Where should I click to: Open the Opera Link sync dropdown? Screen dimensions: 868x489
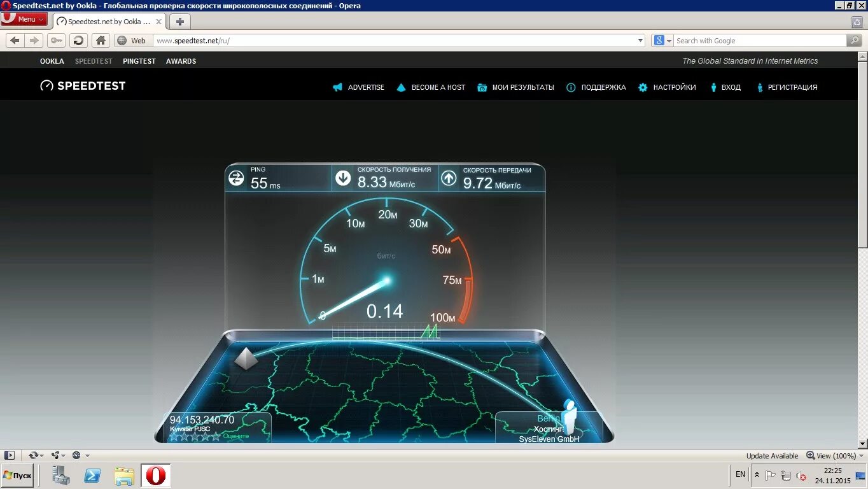coord(36,455)
